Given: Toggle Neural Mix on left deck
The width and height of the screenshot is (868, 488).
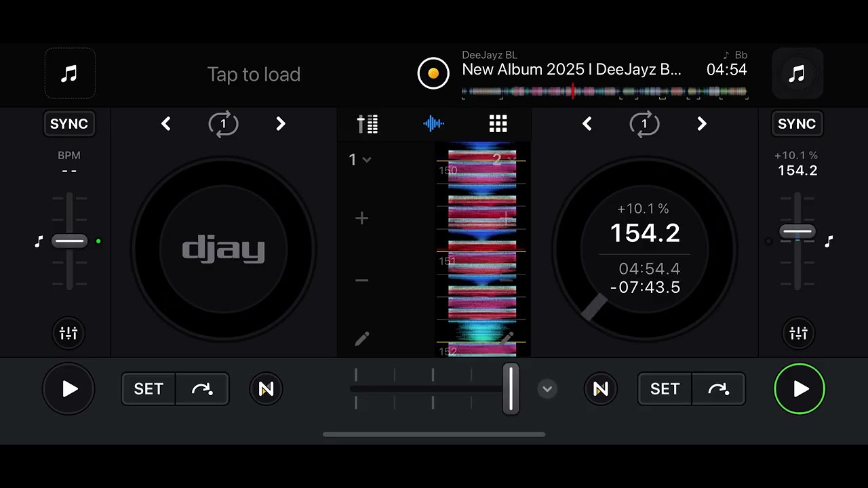Looking at the screenshot, I should [266, 389].
